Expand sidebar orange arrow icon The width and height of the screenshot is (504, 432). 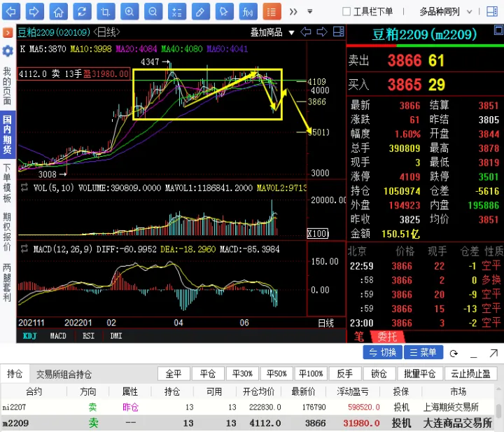pos(8,32)
